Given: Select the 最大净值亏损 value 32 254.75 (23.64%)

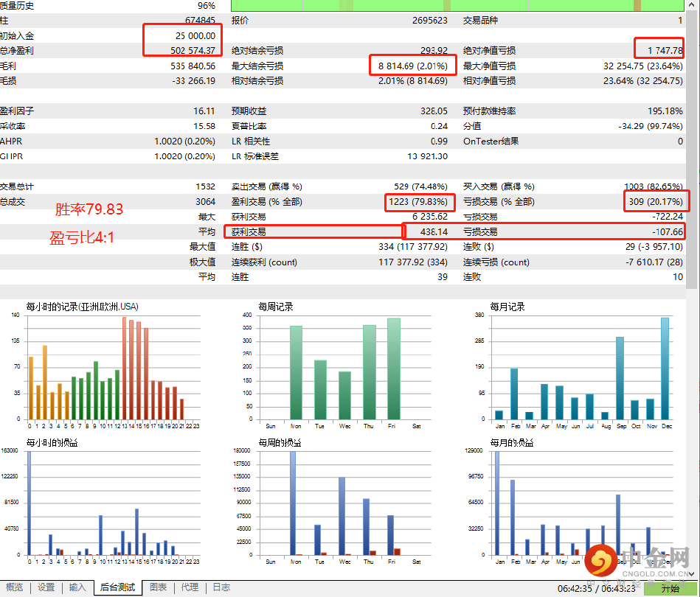Looking at the screenshot, I should (x=643, y=66).
